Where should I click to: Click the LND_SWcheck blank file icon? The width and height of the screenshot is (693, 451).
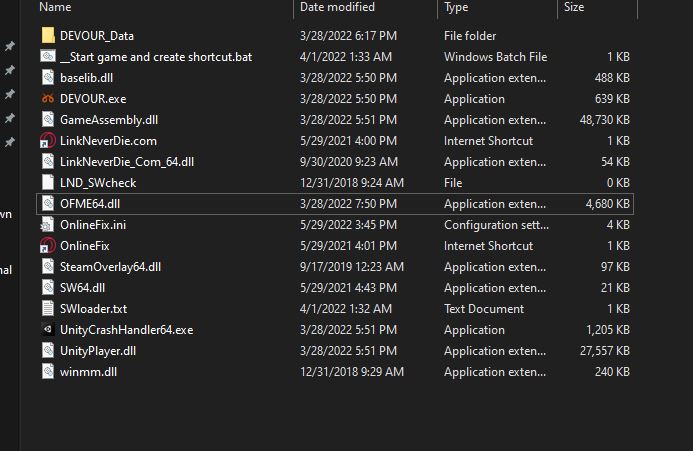(x=48, y=183)
